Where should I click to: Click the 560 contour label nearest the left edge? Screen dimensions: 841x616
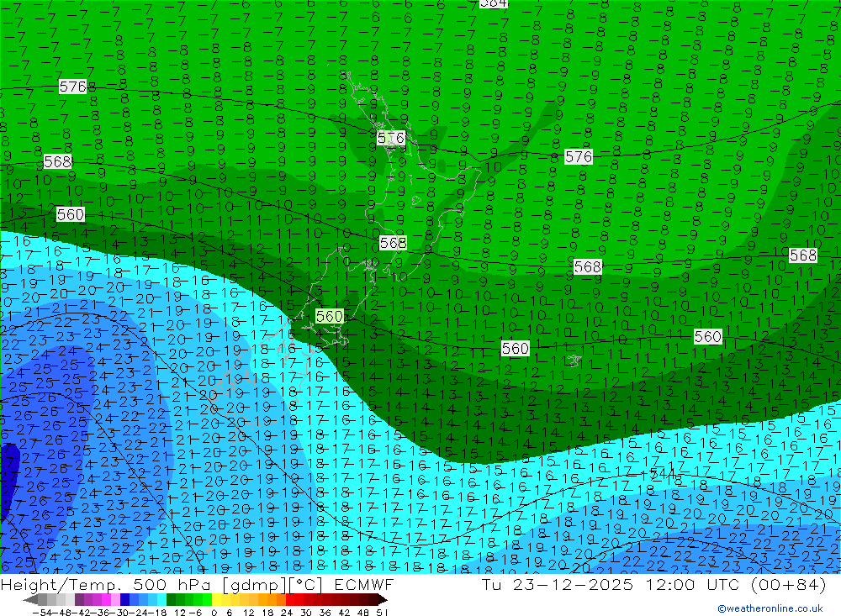(x=71, y=214)
